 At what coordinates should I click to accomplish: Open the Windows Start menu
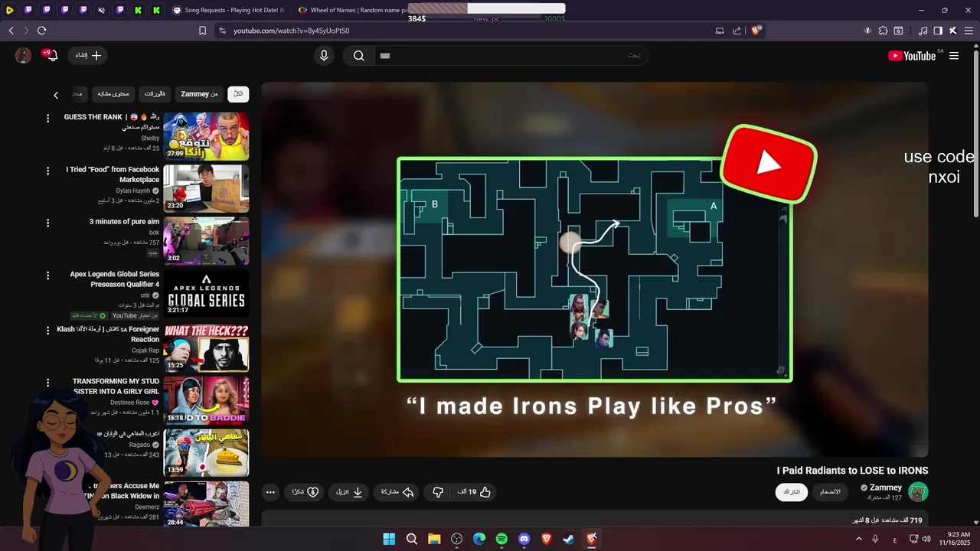[389, 539]
